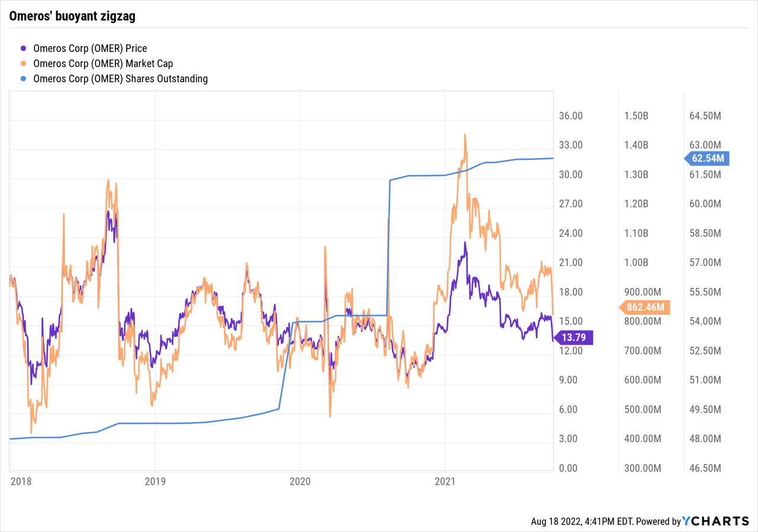Click the 700.00M market cap axis value

coord(643,351)
